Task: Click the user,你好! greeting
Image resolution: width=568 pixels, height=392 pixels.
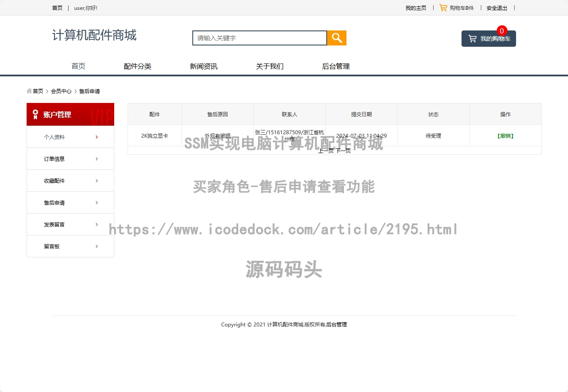Action: 86,8
